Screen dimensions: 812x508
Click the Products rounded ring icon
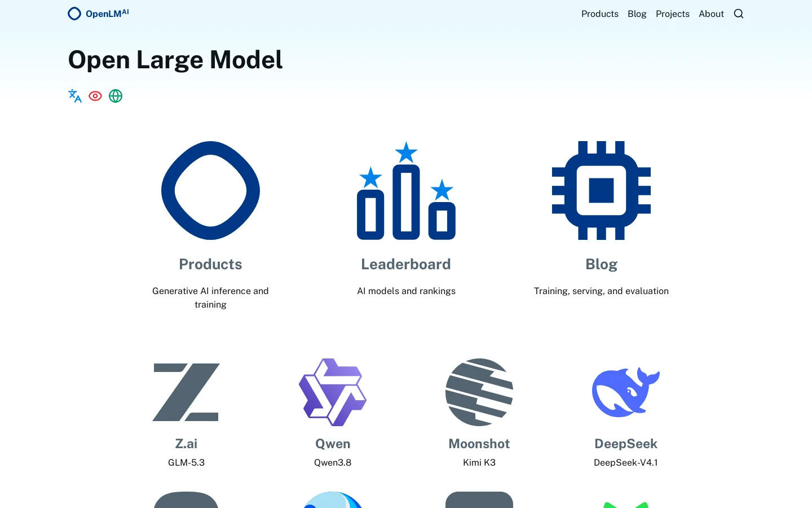(210, 190)
